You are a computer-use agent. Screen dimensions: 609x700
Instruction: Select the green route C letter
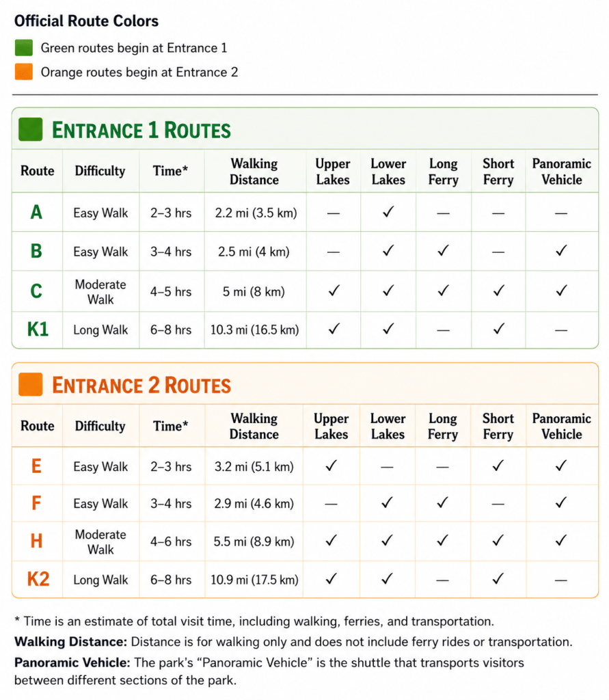pos(36,291)
